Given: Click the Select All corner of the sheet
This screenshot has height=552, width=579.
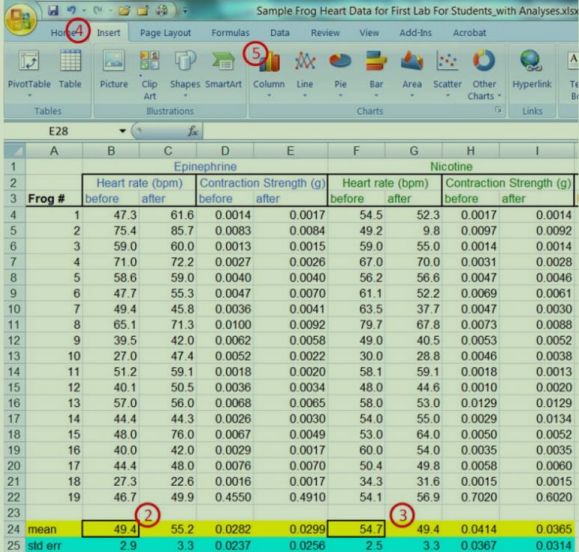Looking at the screenshot, I should [x=15, y=151].
